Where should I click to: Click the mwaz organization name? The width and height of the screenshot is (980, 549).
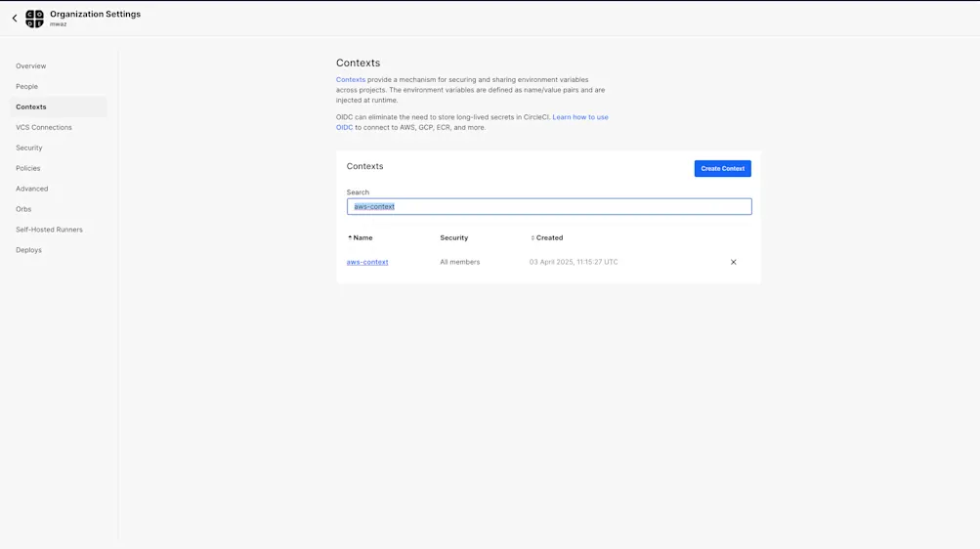pos(58,24)
